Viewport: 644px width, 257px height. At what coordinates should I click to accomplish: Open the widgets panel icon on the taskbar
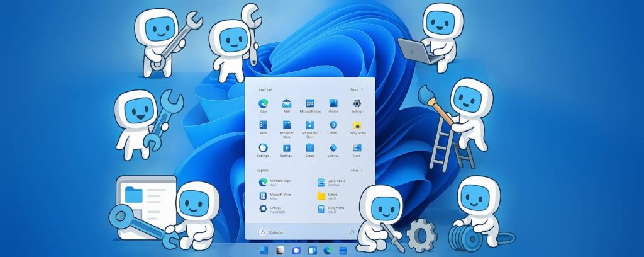[312, 251]
